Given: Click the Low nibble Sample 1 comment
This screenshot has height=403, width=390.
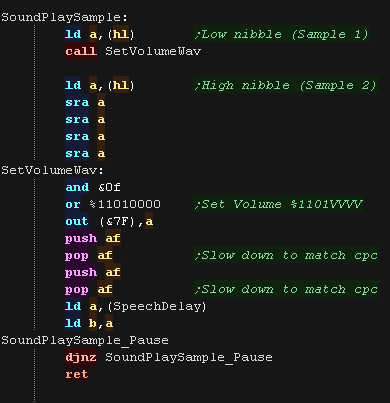Looking at the screenshot, I should [x=282, y=34].
